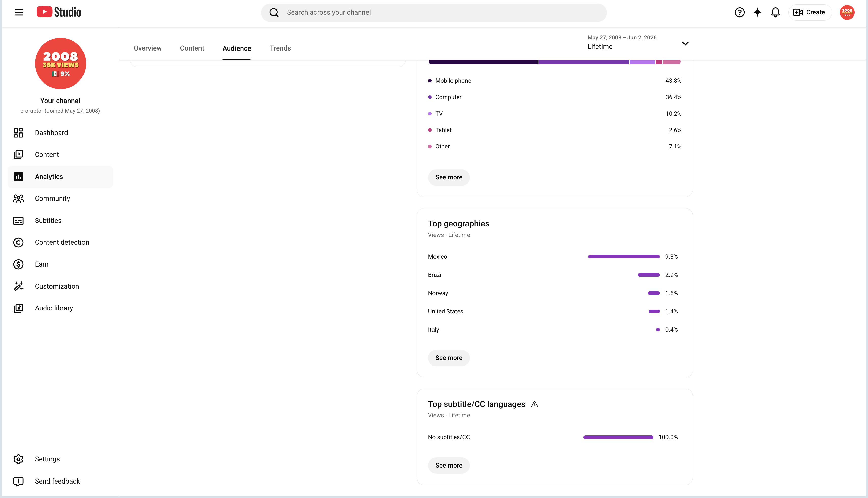Click the Your channel label
The height and width of the screenshot is (498, 868).
click(60, 101)
